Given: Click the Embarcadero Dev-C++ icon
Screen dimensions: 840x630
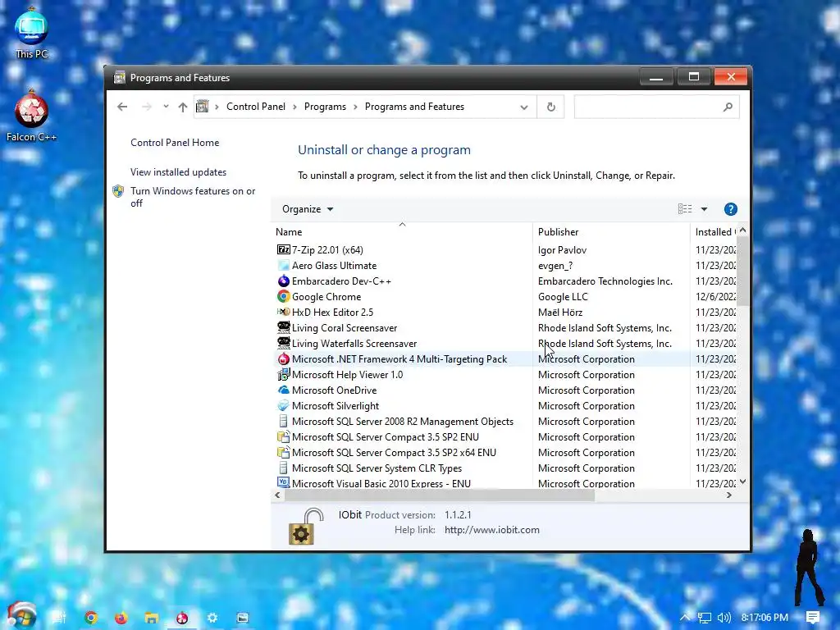Looking at the screenshot, I should [x=283, y=281].
